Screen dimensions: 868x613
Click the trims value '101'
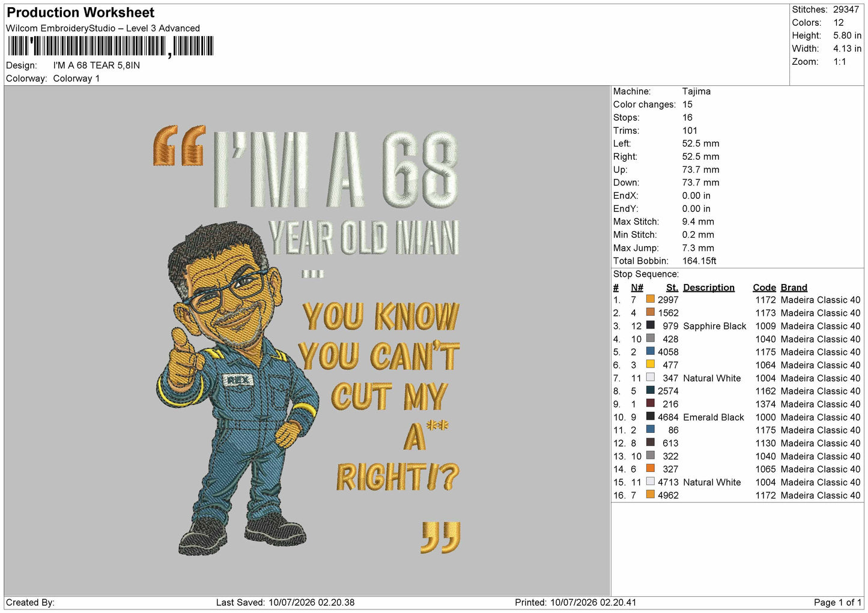coord(690,130)
